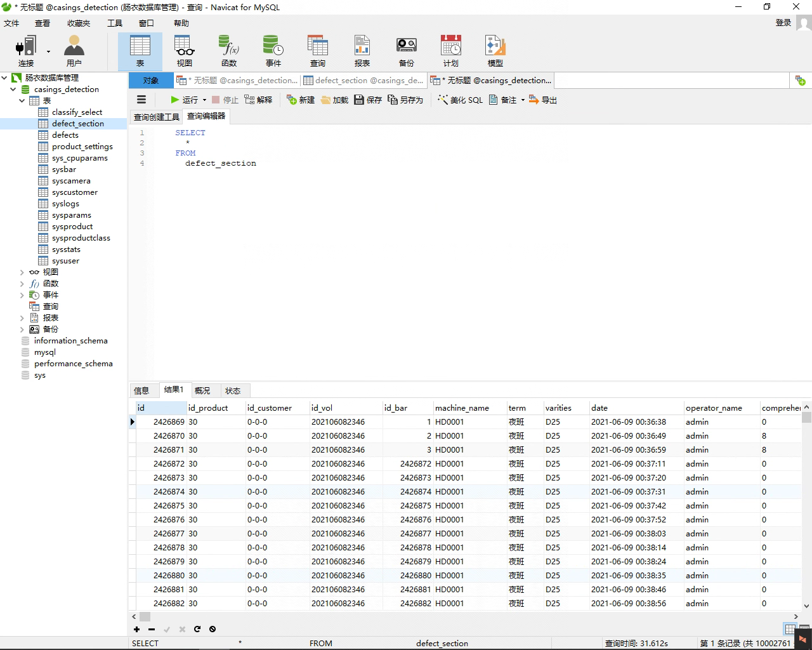This screenshot has width=812, height=650.
Task: Open the 计划 (Schedule) toolbar icon
Action: click(x=451, y=51)
